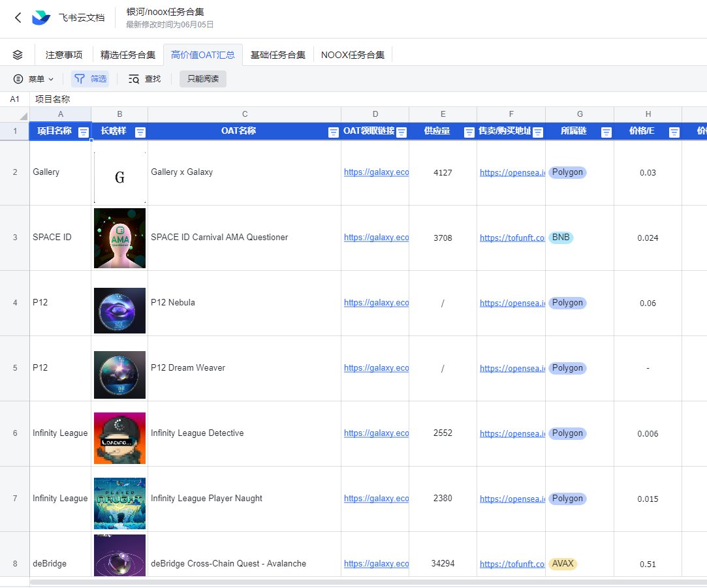
Task: Click the SPACE ID AMA image
Action: pos(119,238)
